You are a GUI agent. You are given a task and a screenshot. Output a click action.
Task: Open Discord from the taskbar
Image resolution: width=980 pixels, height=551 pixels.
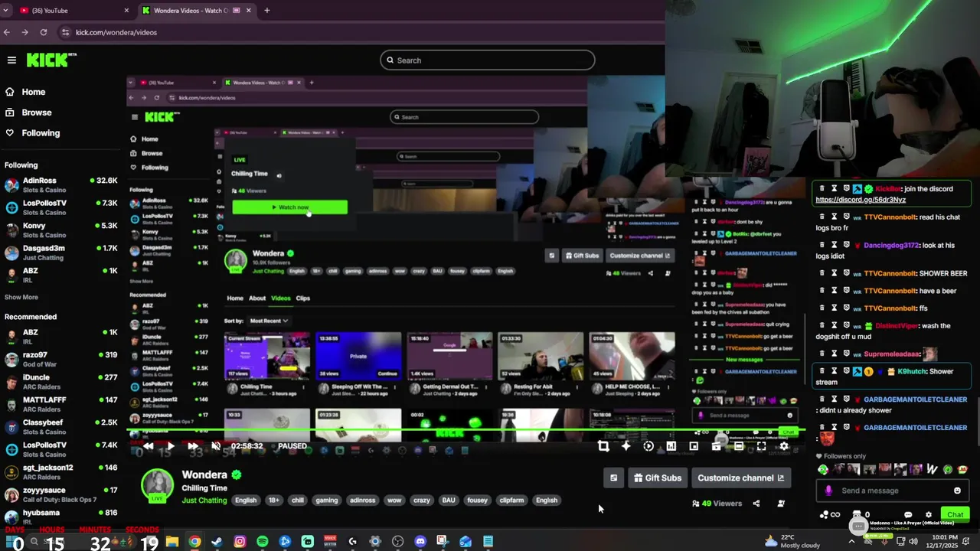[420, 542]
